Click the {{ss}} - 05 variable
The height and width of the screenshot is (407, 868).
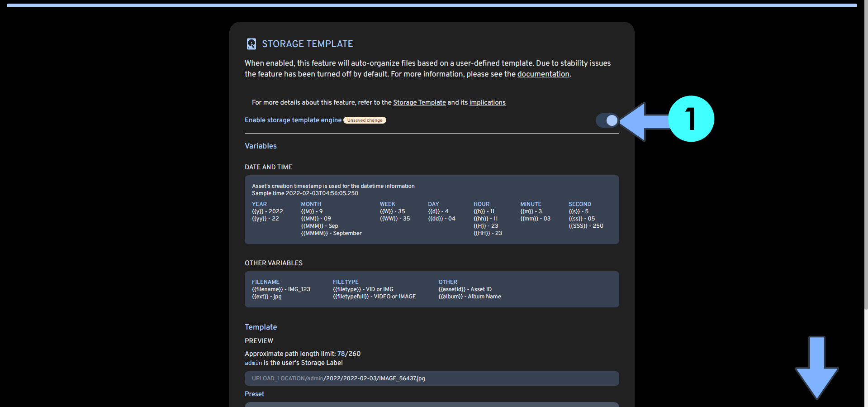pyautogui.click(x=582, y=219)
